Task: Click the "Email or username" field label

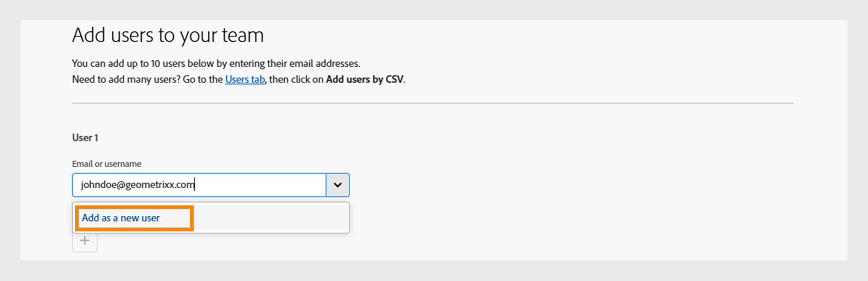Action: pos(106,164)
